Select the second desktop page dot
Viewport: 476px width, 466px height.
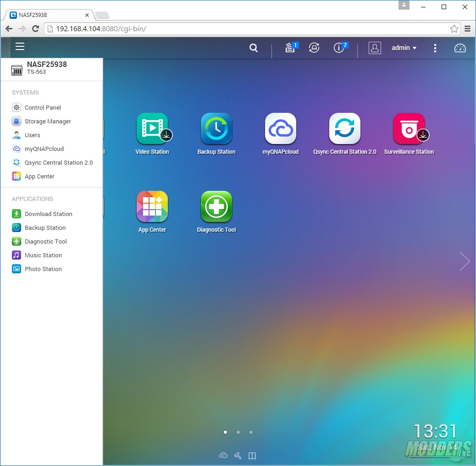pos(238,433)
